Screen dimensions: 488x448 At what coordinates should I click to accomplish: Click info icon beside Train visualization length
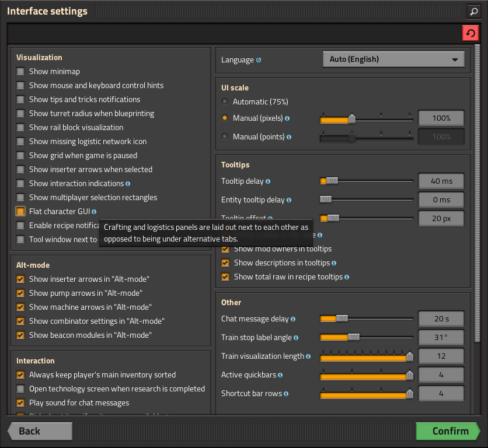pos(308,356)
